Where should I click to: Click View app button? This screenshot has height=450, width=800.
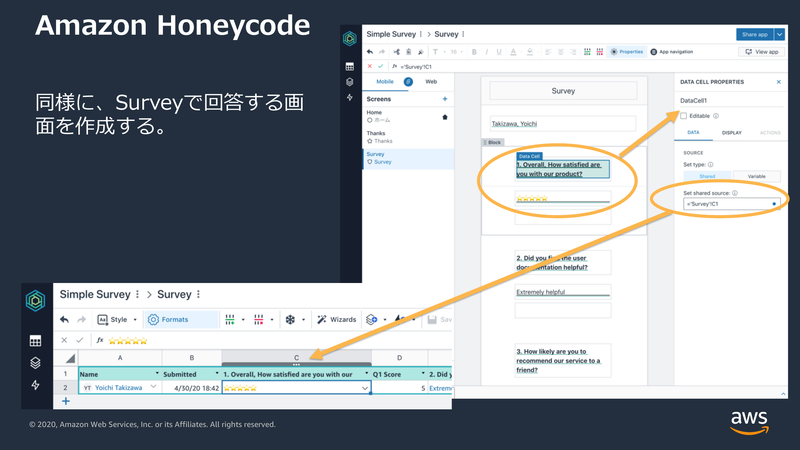(x=762, y=52)
